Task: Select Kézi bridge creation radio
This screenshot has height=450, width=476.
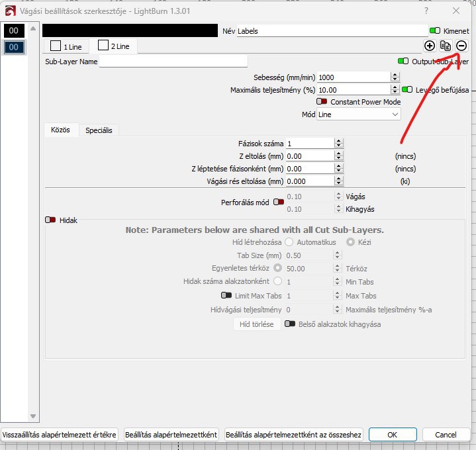Action: tap(350, 242)
